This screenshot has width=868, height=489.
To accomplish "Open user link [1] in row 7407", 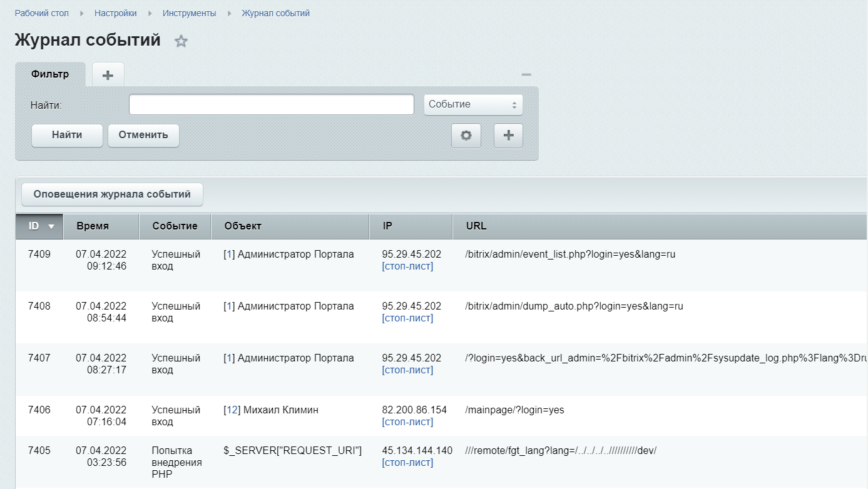I will [229, 358].
